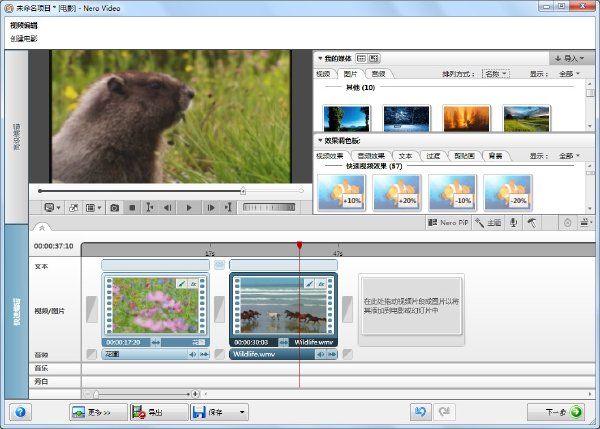Adjust the jog shuttle wheel

click(269, 207)
